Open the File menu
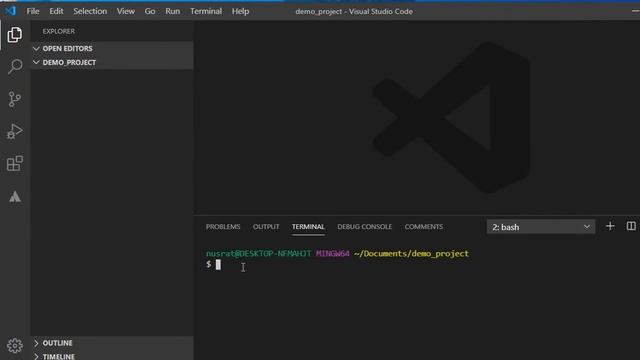640x360 pixels. pyautogui.click(x=33, y=11)
